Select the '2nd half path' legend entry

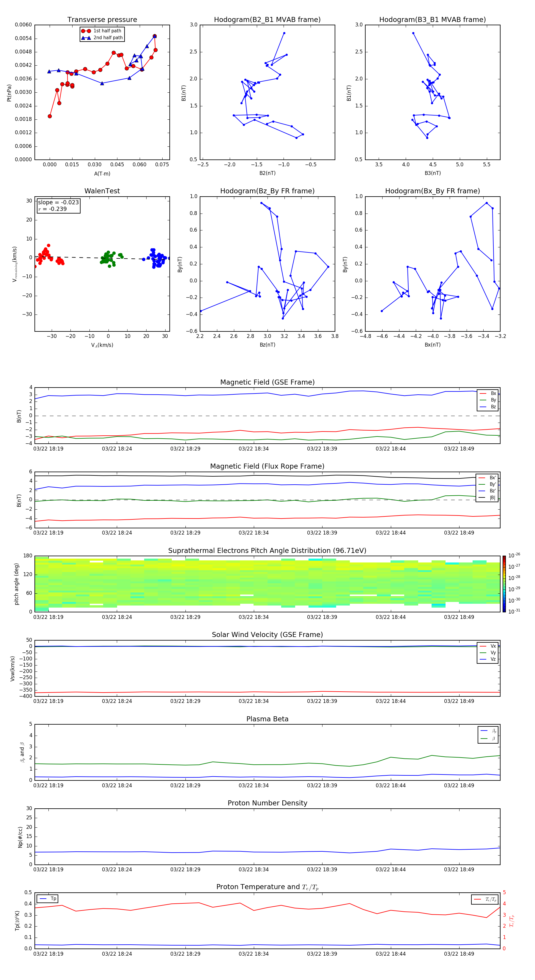(x=102, y=38)
